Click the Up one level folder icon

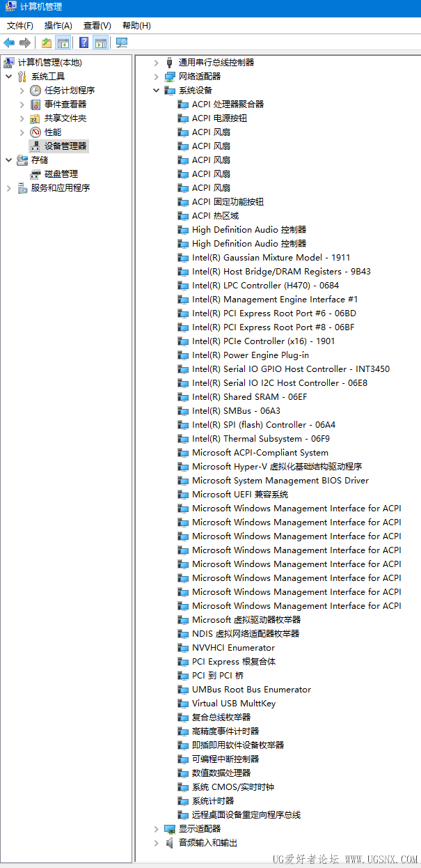click(x=46, y=43)
